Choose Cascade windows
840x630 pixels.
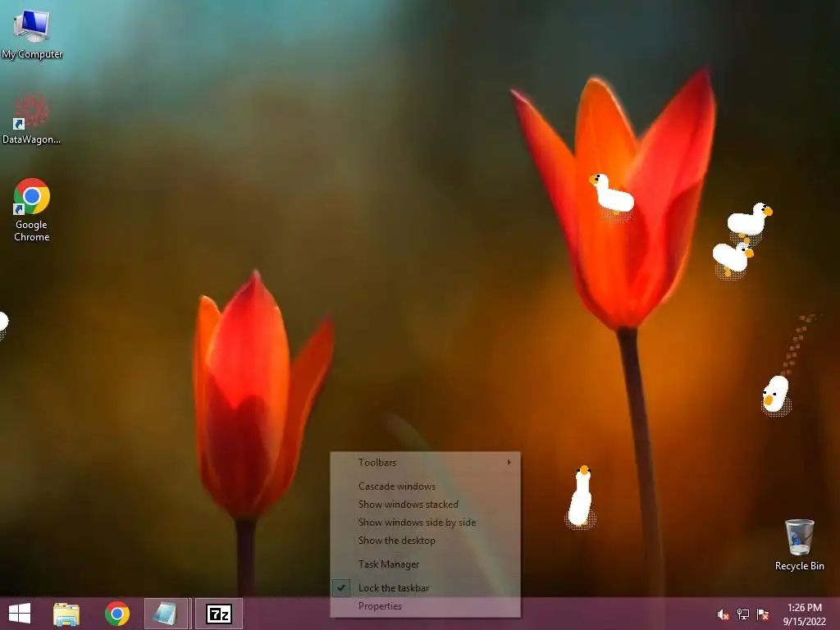[x=426, y=486]
